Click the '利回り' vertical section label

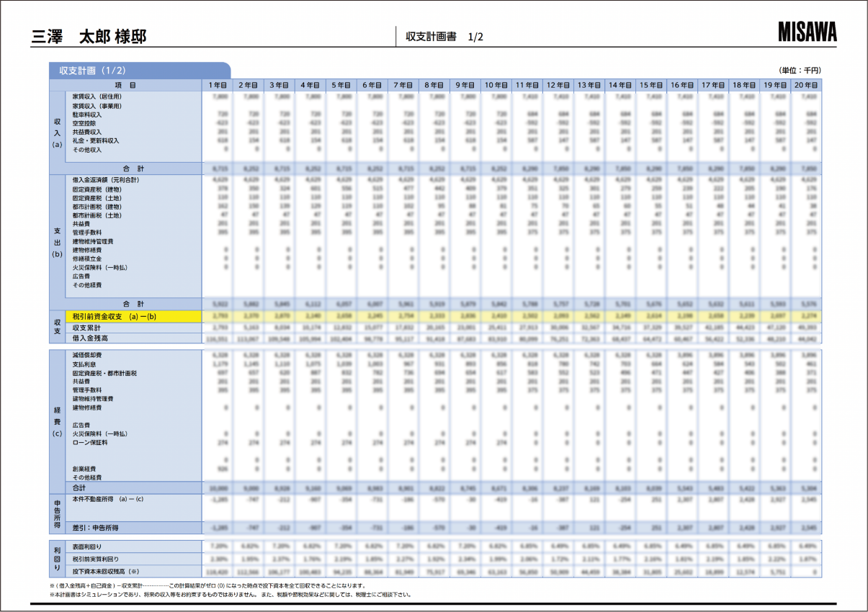click(x=58, y=559)
